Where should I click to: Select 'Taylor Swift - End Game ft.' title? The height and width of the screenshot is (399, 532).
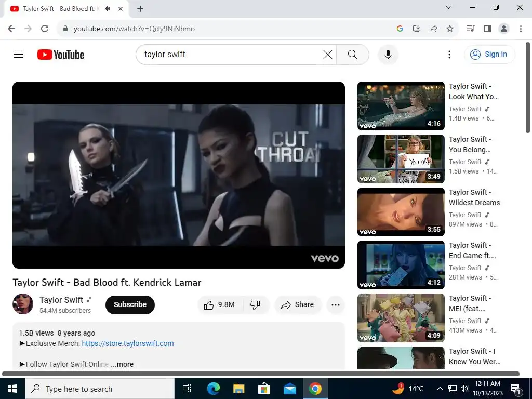(472, 250)
